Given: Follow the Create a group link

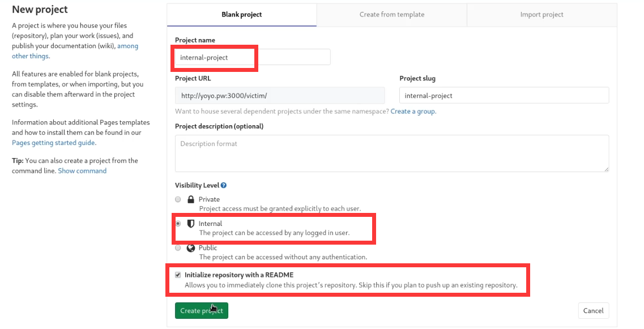Looking at the screenshot, I should pos(413,112).
